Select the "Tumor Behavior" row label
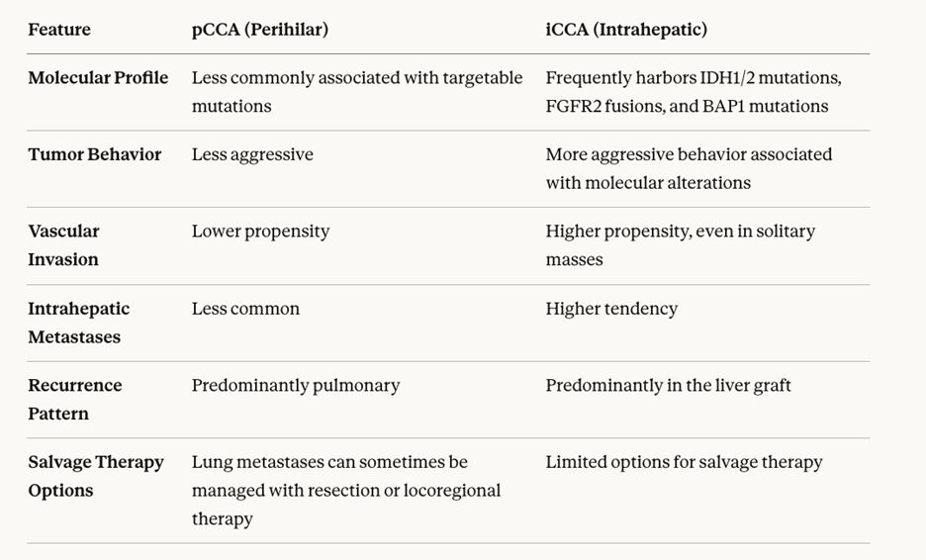This screenshot has width=926, height=560. (x=94, y=154)
